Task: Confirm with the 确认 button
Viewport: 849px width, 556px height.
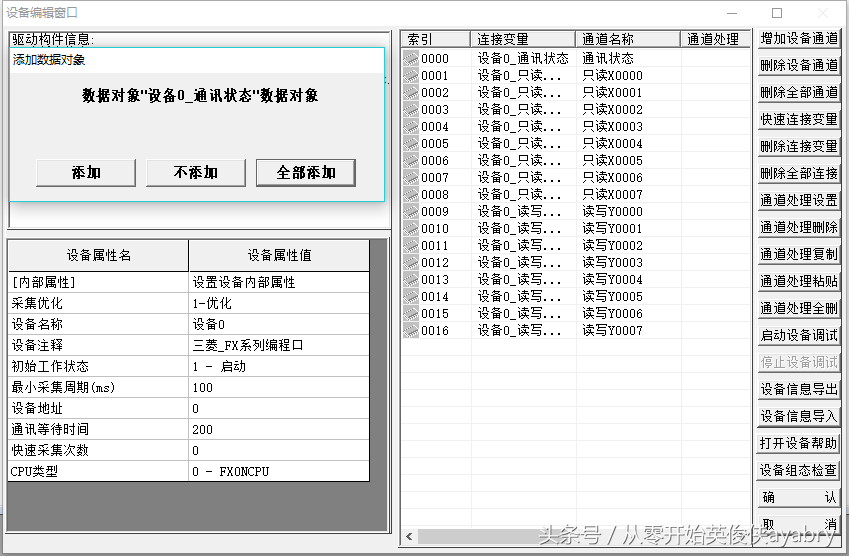Action: click(798, 498)
